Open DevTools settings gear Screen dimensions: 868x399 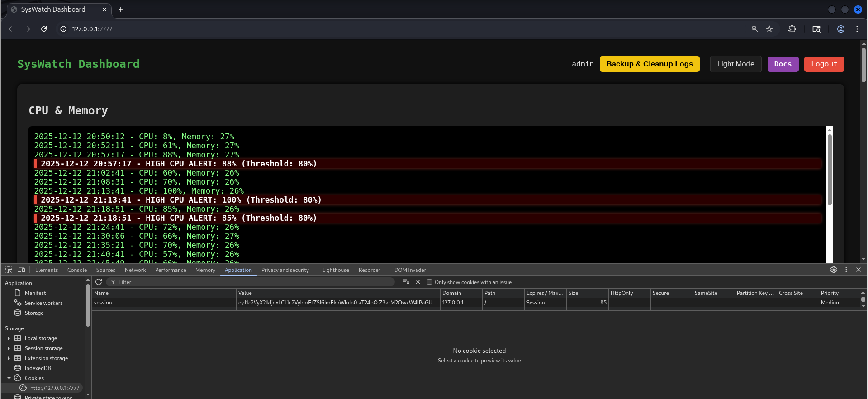tap(834, 270)
